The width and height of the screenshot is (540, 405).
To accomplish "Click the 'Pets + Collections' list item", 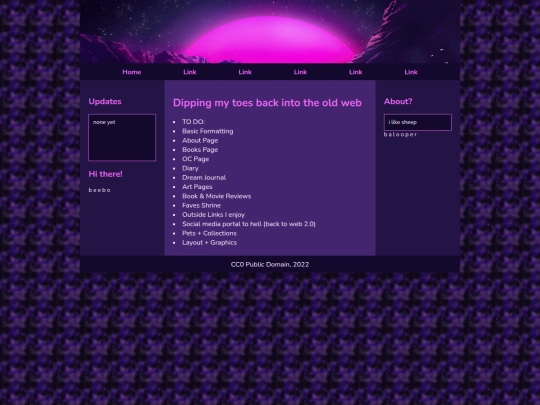I will (x=209, y=233).
